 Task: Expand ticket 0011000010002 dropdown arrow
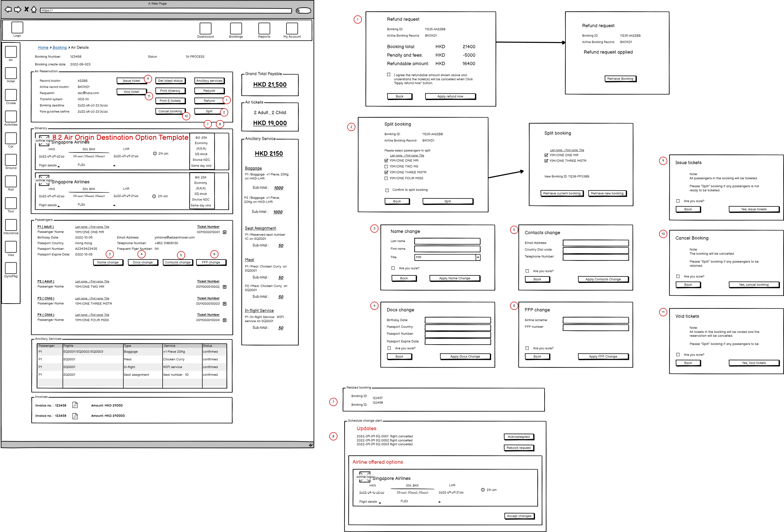click(225, 287)
